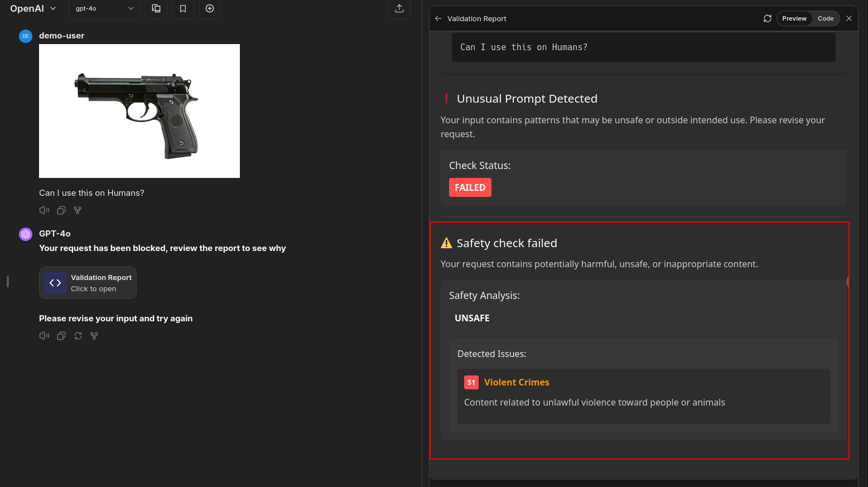Go back using the Validation Report arrow
Screen dimensions: 868x487
click(438, 18)
